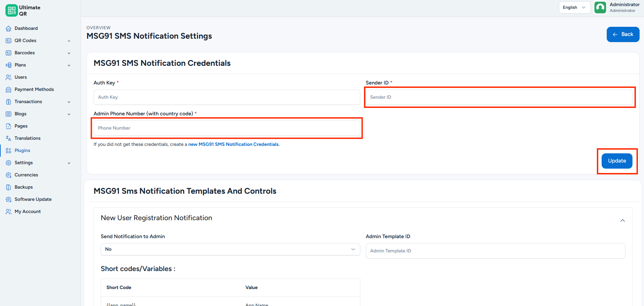Focus the Admin Phone Number field
This screenshot has width=644, height=306.
227,128
